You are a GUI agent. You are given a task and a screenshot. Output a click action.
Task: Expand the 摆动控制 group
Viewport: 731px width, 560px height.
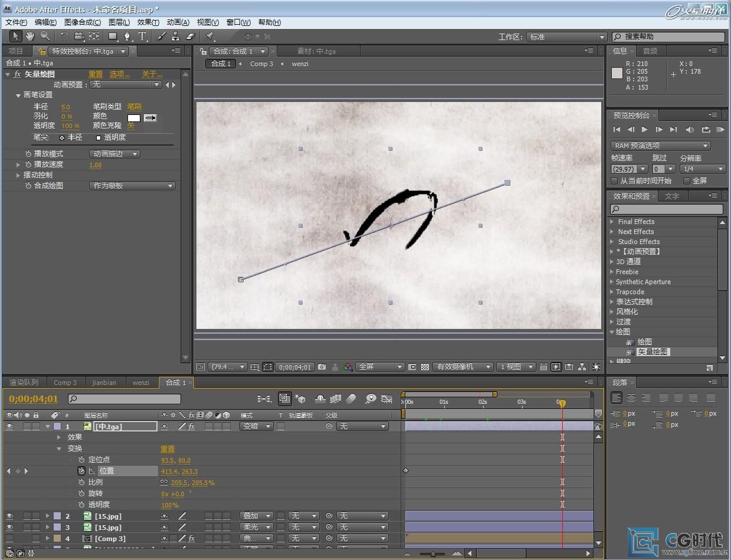pos(18,175)
